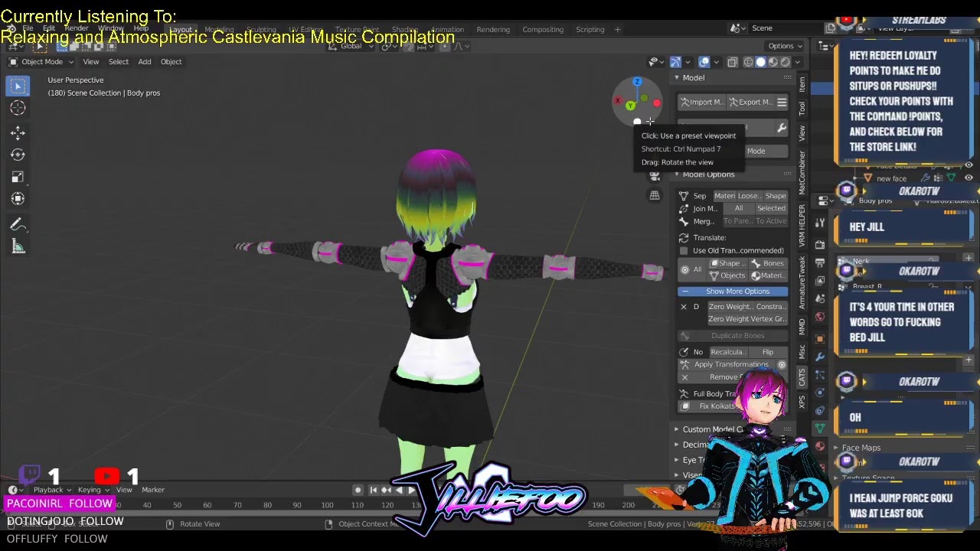Click the Z axis blue gizmo dot
The image size is (980, 551).
[x=637, y=82]
